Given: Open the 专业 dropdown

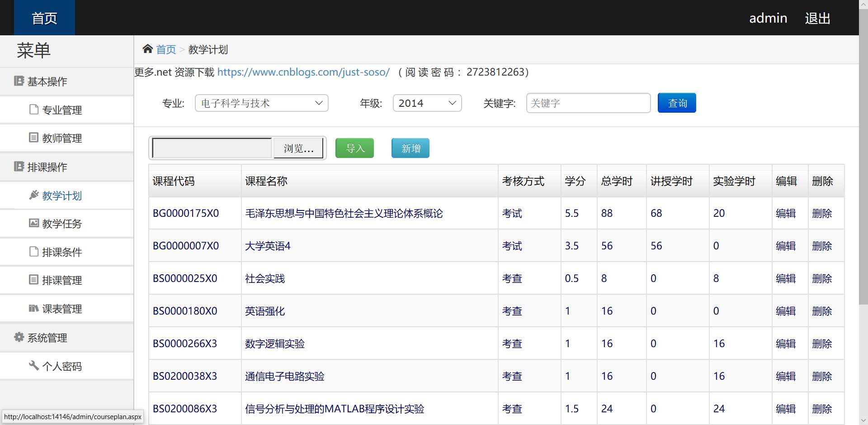Looking at the screenshot, I should coord(262,103).
